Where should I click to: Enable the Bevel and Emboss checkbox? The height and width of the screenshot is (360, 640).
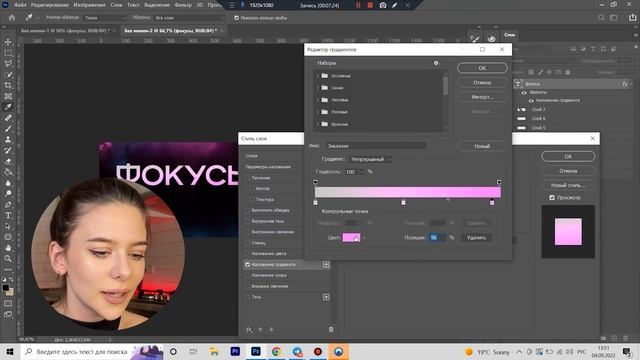pyautogui.click(x=248, y=178)
